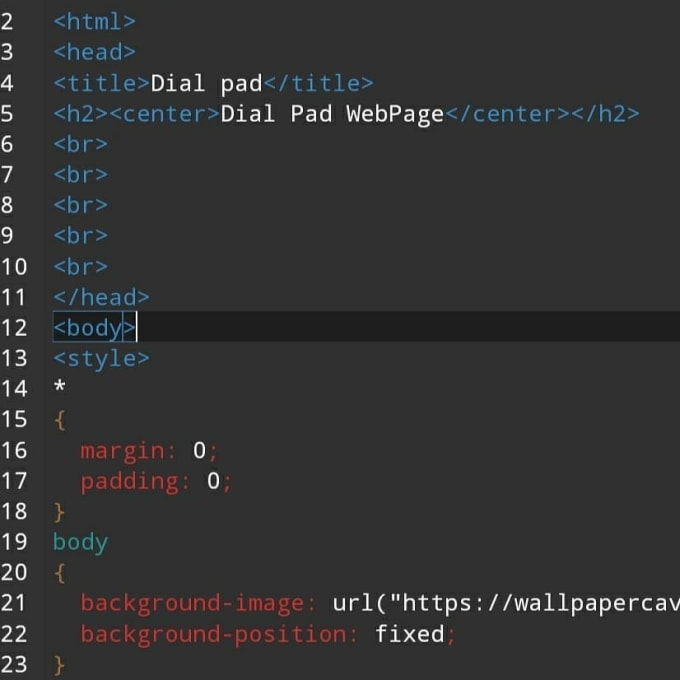Click the br tag on line 6
The height and width of the screenshot is (680, 680).
(x=80, y=144)
